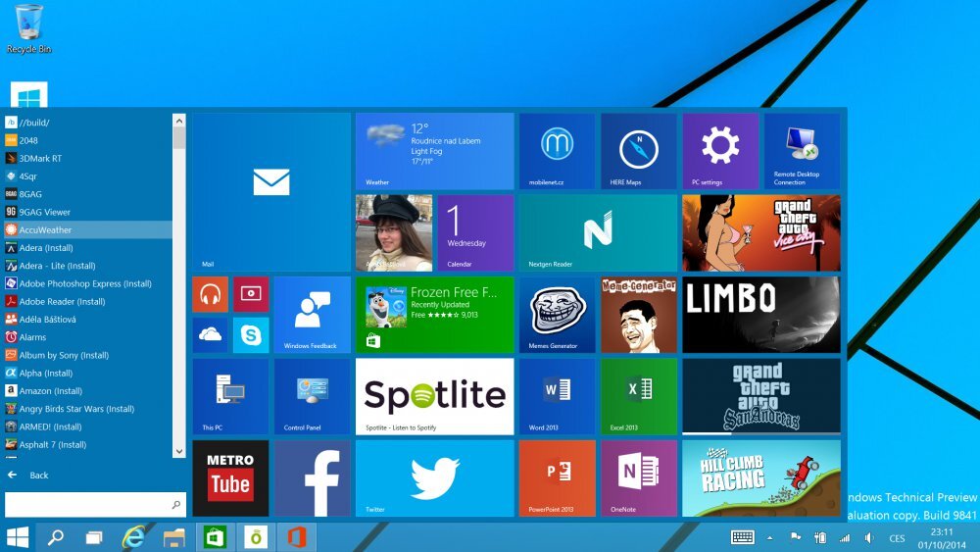Image resolution: width=980 pixels, height=552 pixels.
Task: Show hidden tray icons arrow
Action: (x=770, y=537)
